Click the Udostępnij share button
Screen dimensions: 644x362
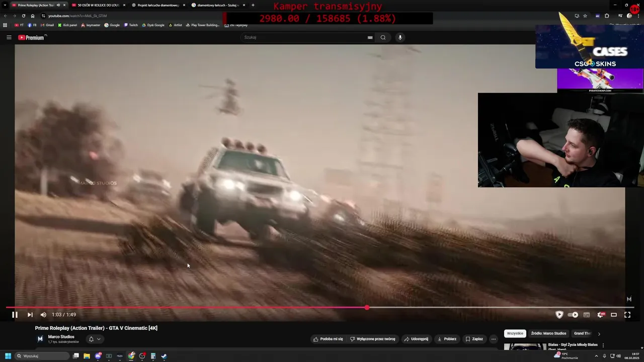click(416, 339)
